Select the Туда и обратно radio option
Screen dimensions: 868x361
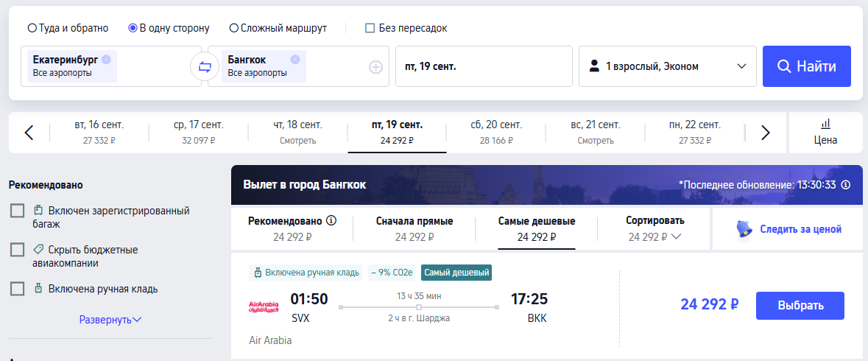[x=32, y=28]
